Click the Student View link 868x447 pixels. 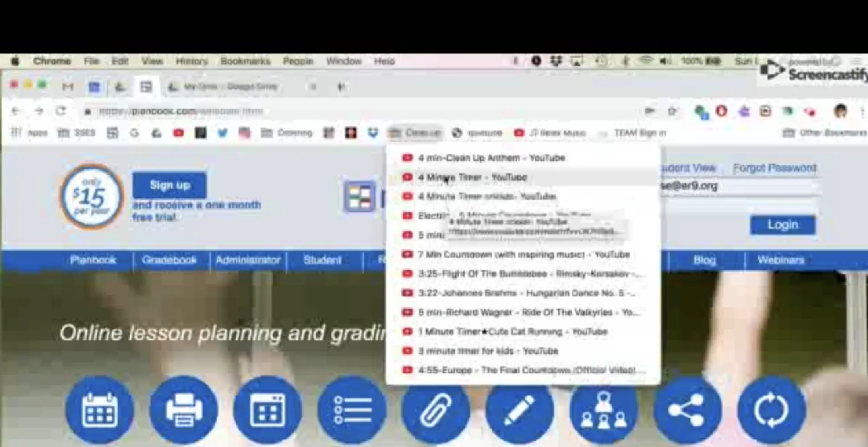(x=689, y=168)
